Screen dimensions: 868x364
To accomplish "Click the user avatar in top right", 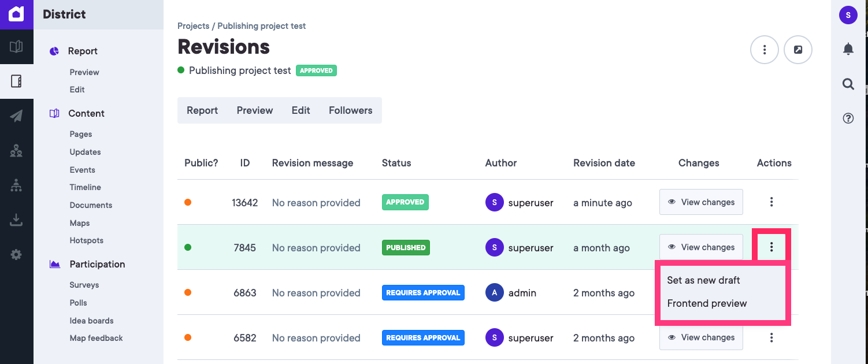I will click(x=848, y=15).
